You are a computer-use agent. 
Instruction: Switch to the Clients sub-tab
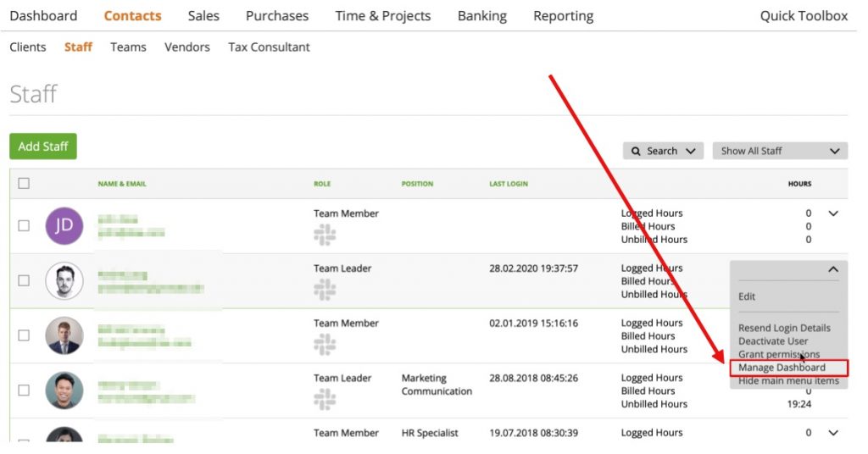click(28, 47)
